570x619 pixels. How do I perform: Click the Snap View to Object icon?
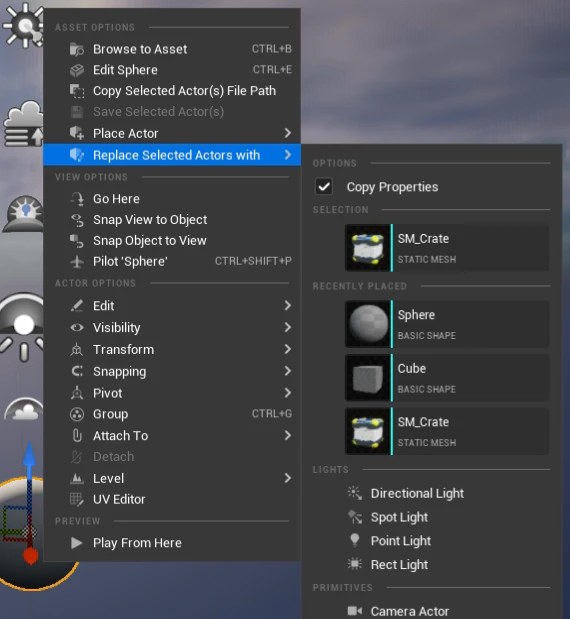(x=77, y=220)
